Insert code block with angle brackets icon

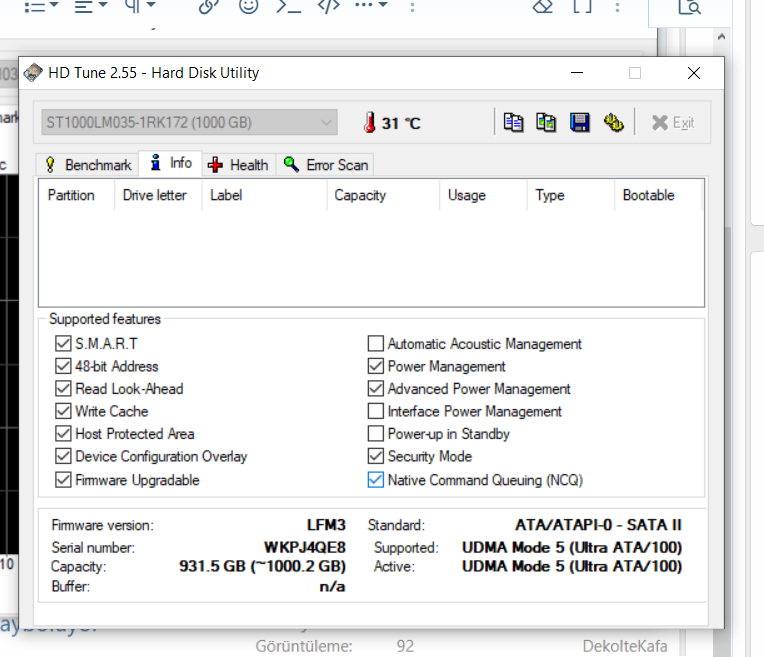click(329, 6)
